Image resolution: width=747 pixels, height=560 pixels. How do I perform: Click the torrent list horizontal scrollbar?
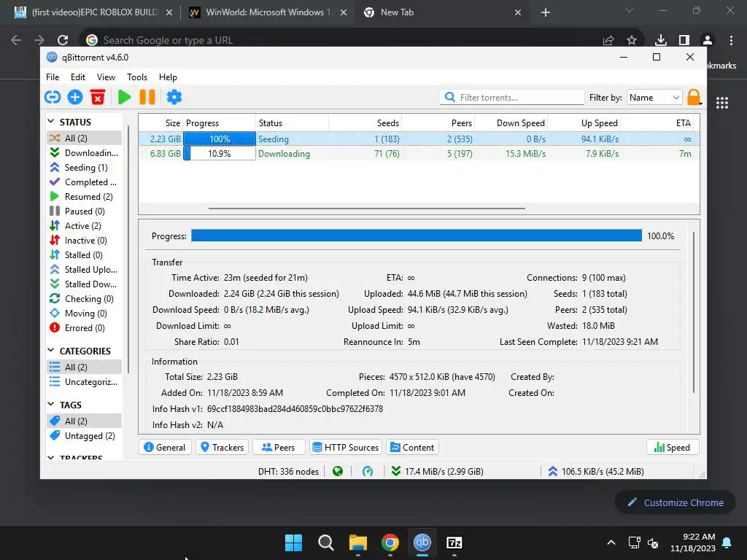pos(367,208)
